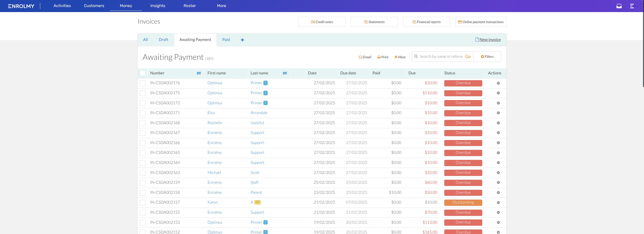Click the OT badge beside Karen A
644x234 pixels.
(x=257, y=202)
